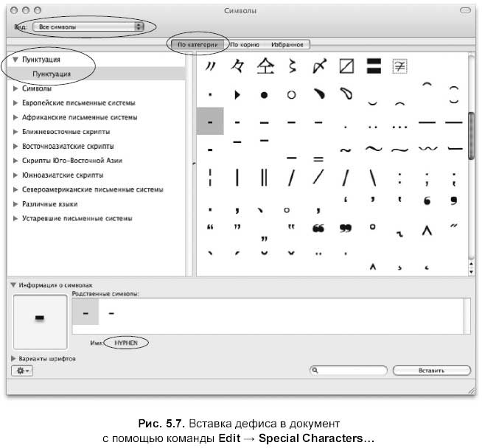This screenshot has width=482, height=448.
Task: Collapse the Информация о символах section
Action: click(13, 285)
